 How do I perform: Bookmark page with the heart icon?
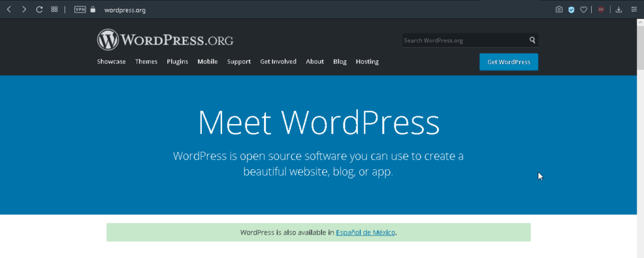[x=583, y=9]
